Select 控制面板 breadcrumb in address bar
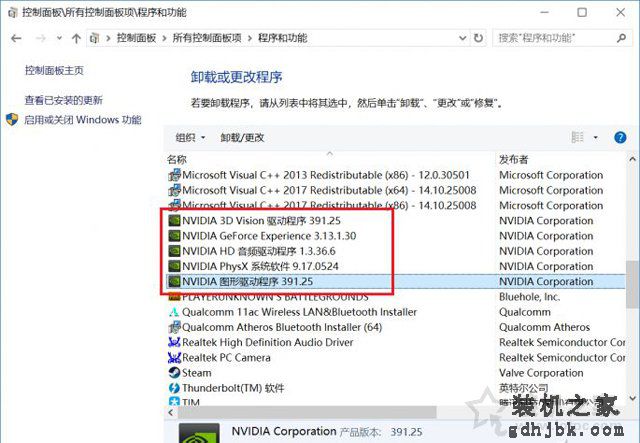 [x=136, y=38]
